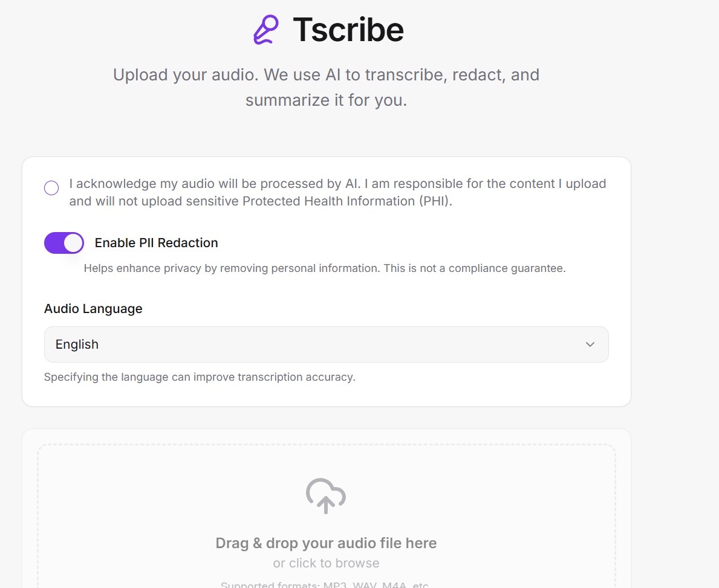
Task: Click the supported formats text
Action: coord(326,584)
